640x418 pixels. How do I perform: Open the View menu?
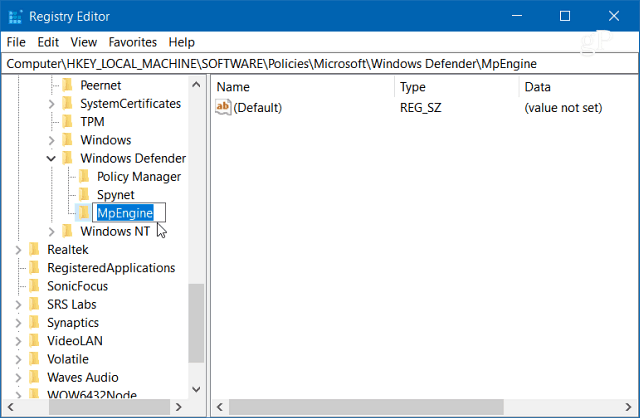(84, 42)
